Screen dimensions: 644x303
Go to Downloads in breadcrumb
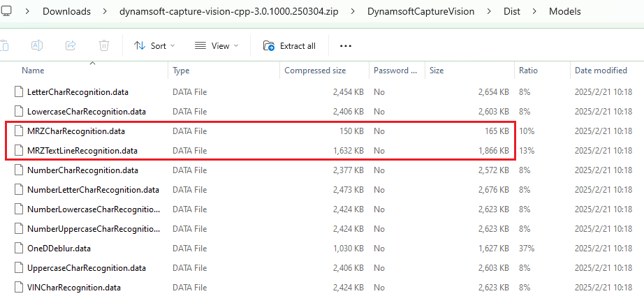66,11
